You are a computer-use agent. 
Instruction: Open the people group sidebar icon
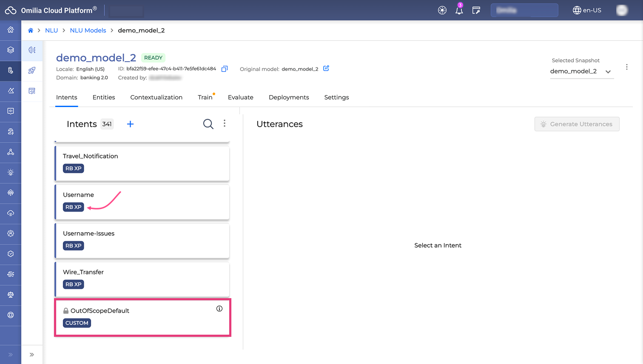coord(11,192)
